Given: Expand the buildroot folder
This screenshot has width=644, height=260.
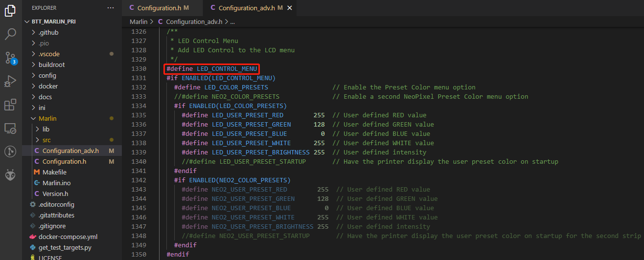Looking at the screenshot, I should (x=51, y=65).
